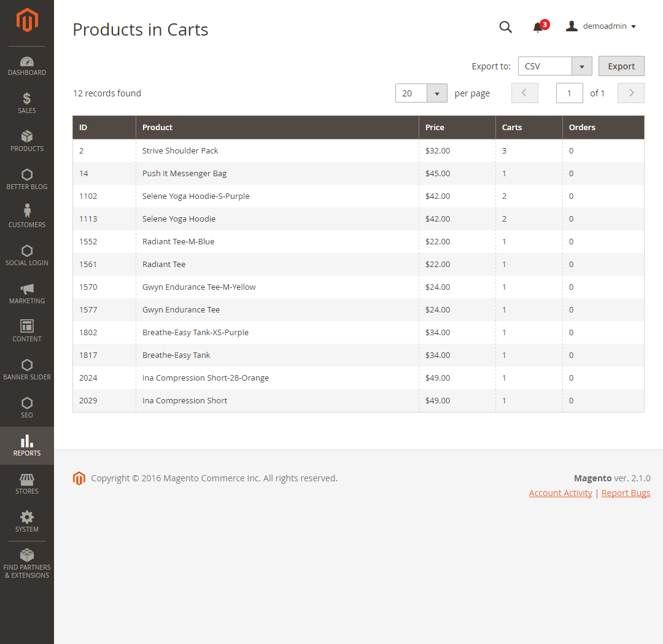Click product ID 1113 cell
The height and width of the screenshot is (644, 663).
tap(104, 219)
